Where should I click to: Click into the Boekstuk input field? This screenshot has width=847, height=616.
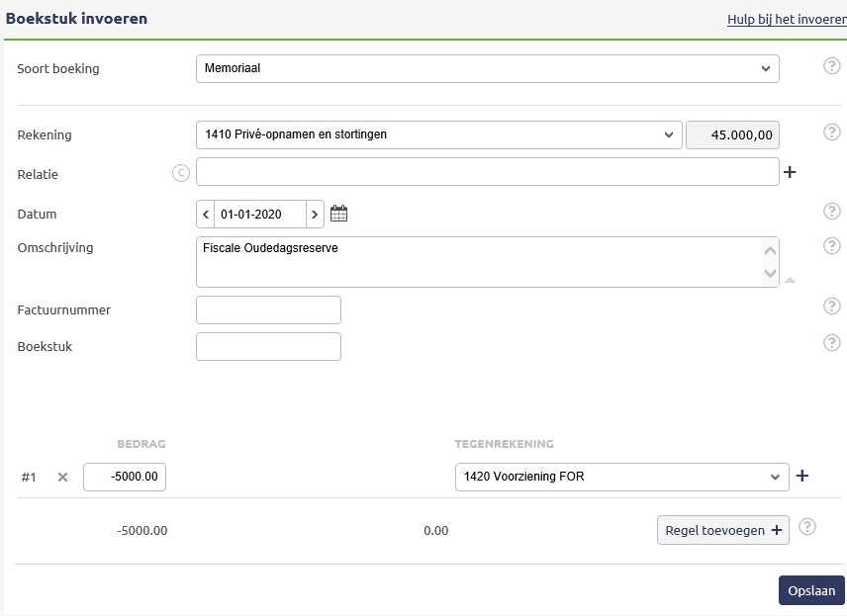(x=269, y=347)
